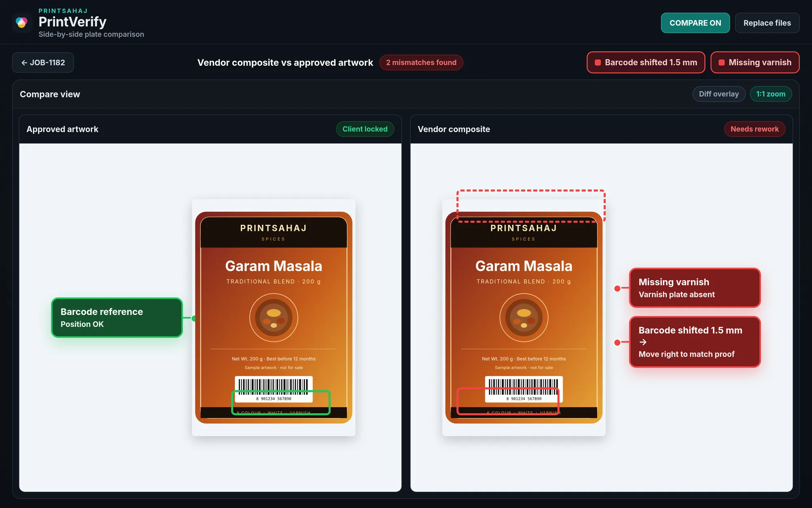Click Garam Masala text on approved artwork
Screen dimensions: 812x508
274,266
